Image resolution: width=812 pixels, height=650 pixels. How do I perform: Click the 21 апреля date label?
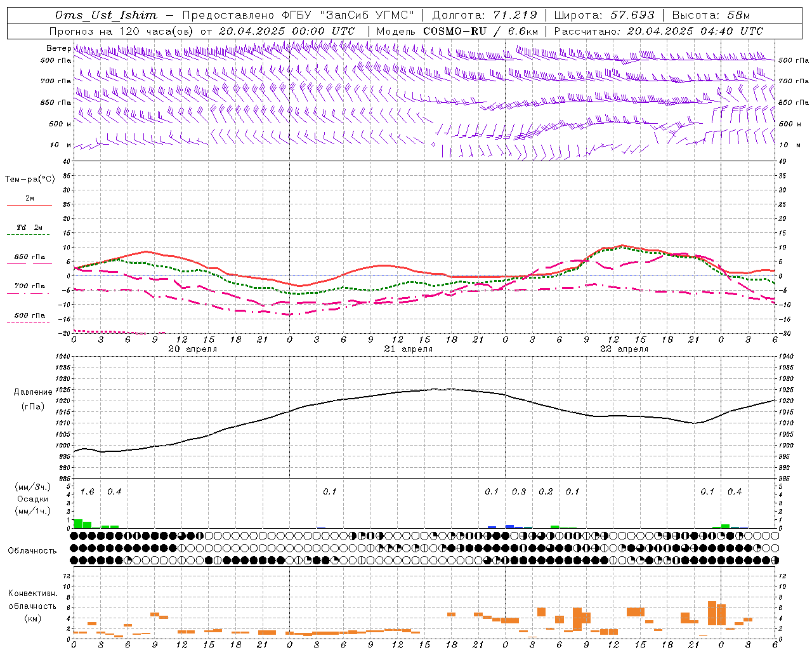point(408,348)
